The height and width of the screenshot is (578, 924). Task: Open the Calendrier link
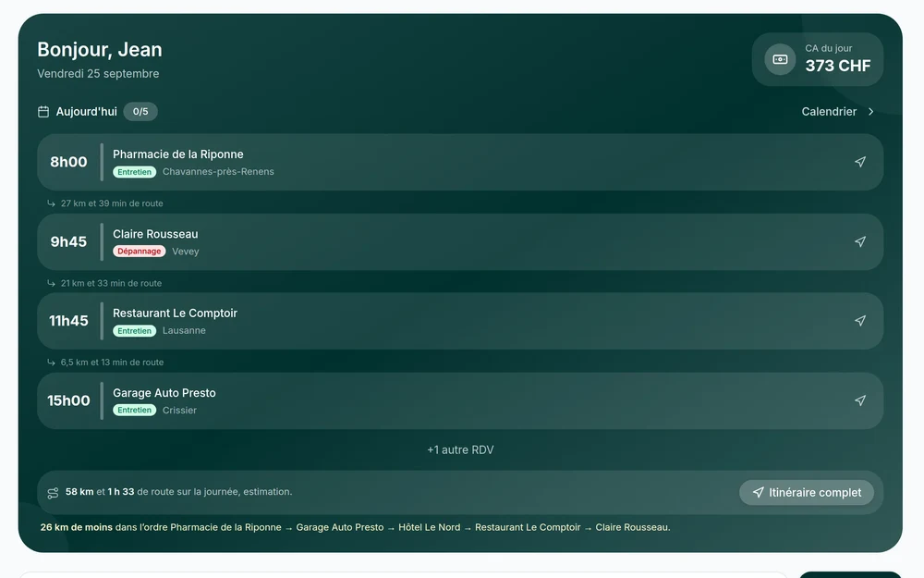pos(837,112)
